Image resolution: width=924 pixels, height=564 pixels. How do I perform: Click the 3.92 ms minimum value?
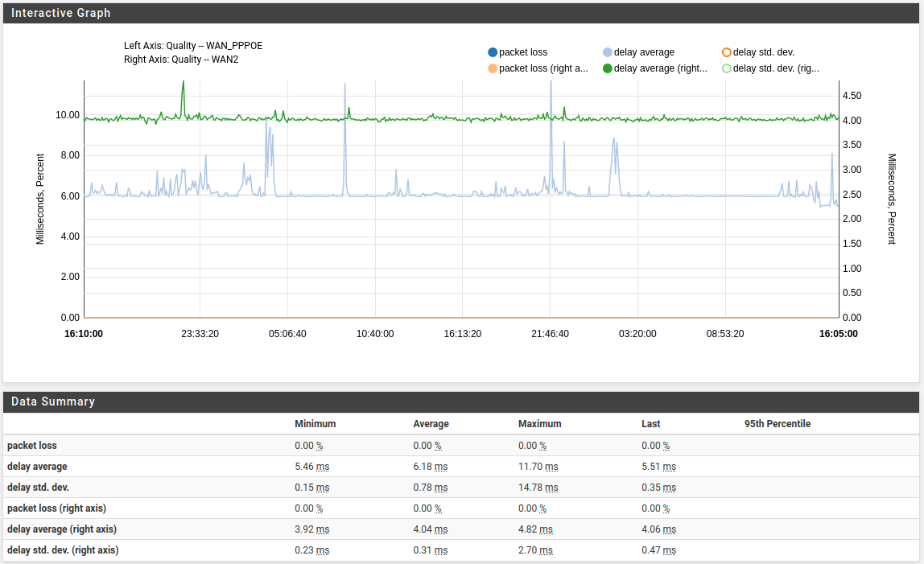coord(311,530)
